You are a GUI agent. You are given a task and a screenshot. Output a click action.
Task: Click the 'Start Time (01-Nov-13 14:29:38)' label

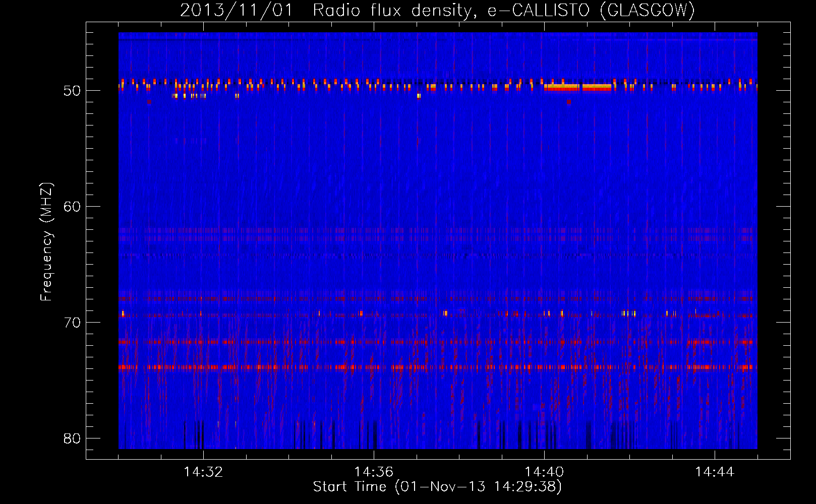437,487
